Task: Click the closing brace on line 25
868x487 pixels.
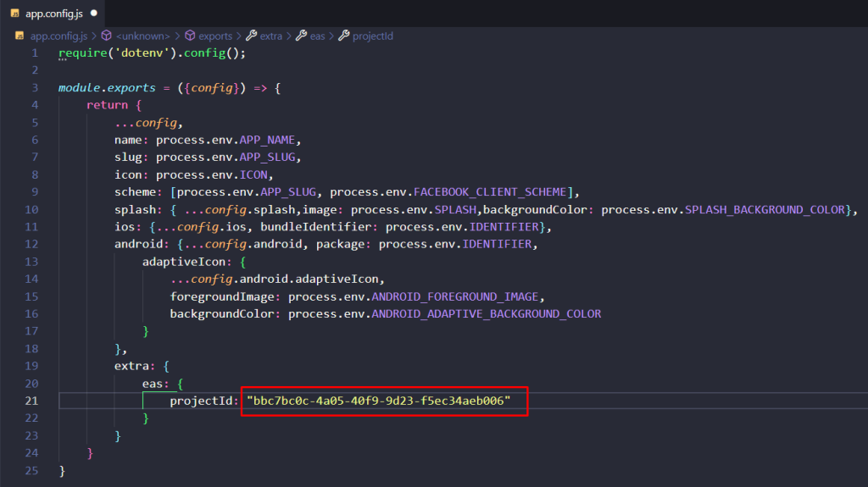Action: (62, 471)
